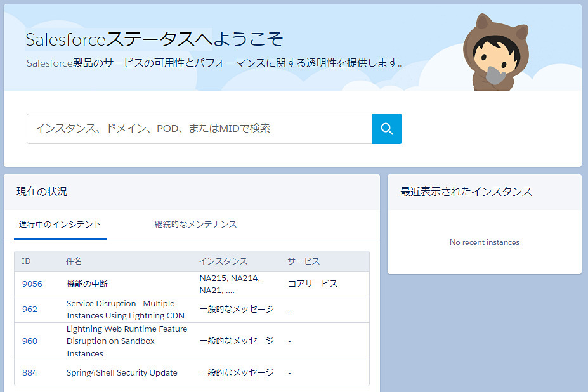Screen dimensions: 588x392
Task: Click the 件名 column header
Action: tap(74, 261)
